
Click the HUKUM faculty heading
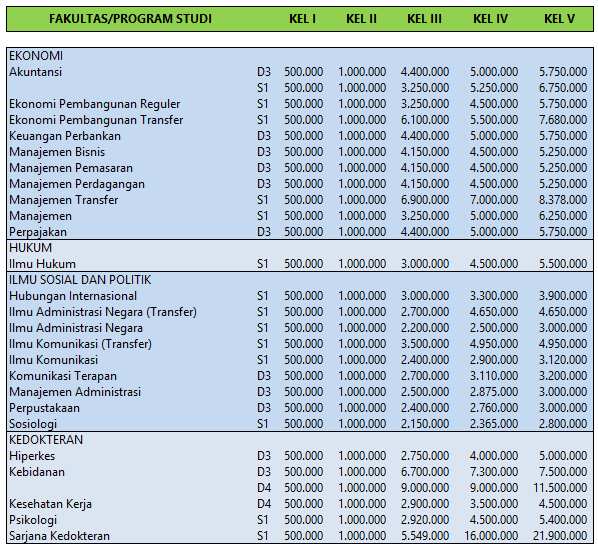[31, 248]
